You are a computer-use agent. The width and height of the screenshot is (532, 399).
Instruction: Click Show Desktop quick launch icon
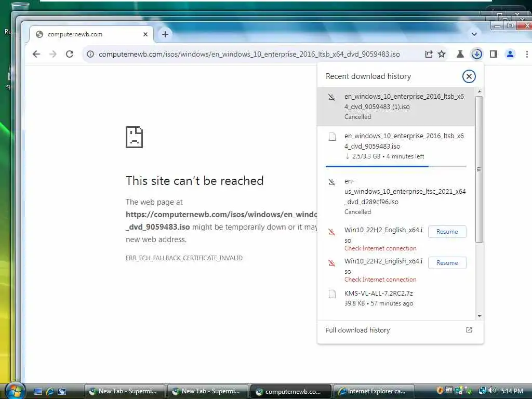coord(37,392)
